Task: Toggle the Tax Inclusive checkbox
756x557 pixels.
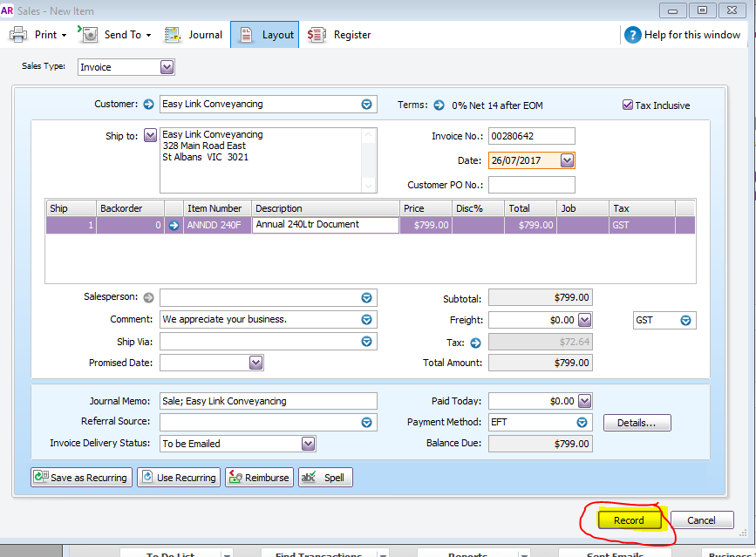Action: [x=627, y=105]
